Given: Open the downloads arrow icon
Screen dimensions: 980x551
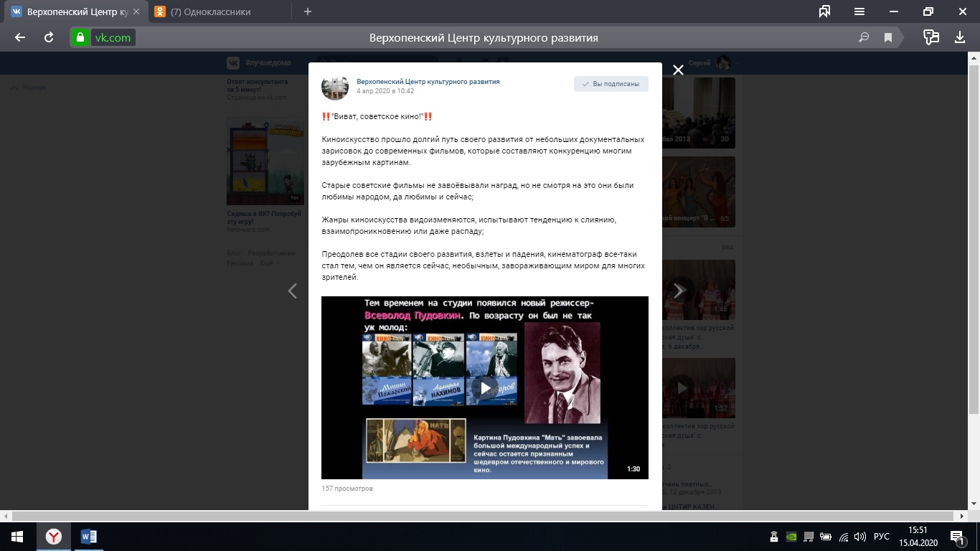Looking at the screenshot, I should coord(960,37).
